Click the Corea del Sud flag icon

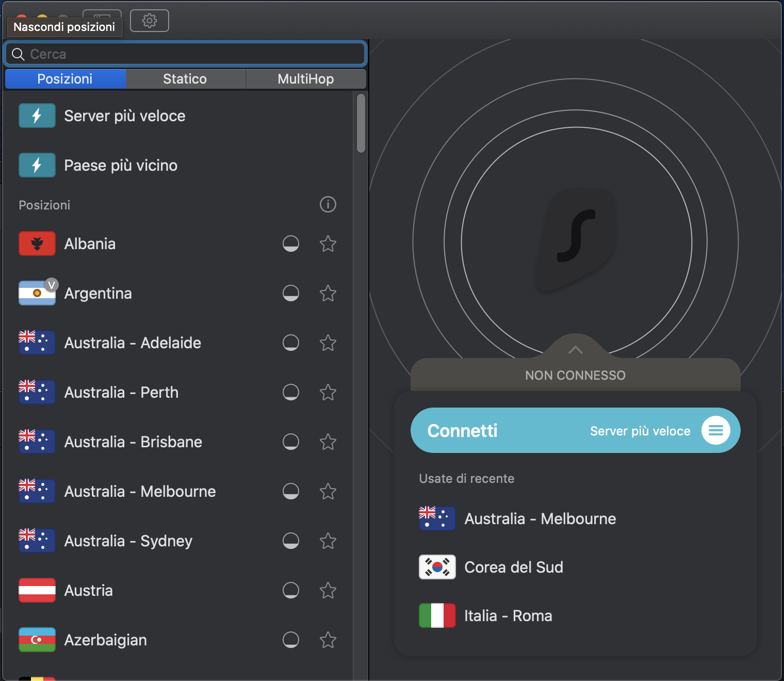point(437,567)
